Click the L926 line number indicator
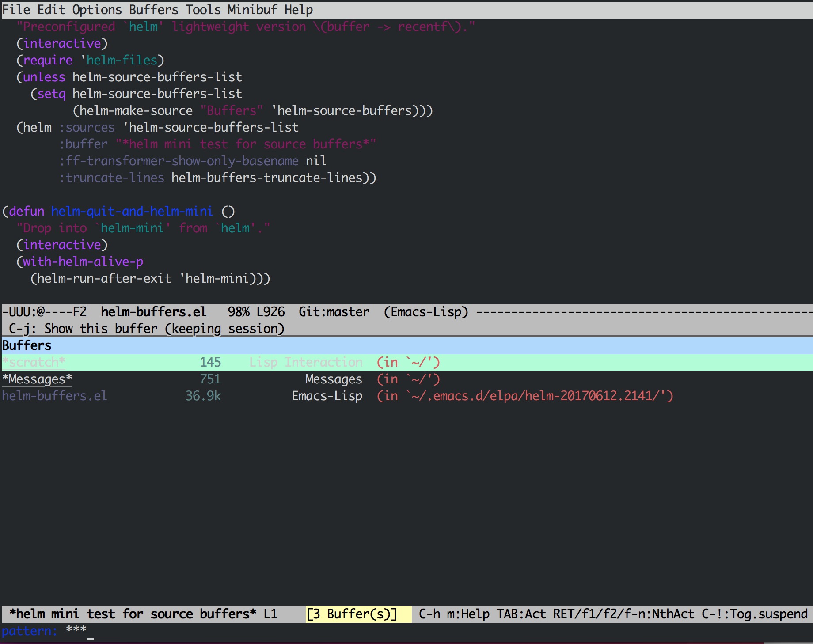The height and width of the screenshot is (644, 813). [x=270, y=312]
